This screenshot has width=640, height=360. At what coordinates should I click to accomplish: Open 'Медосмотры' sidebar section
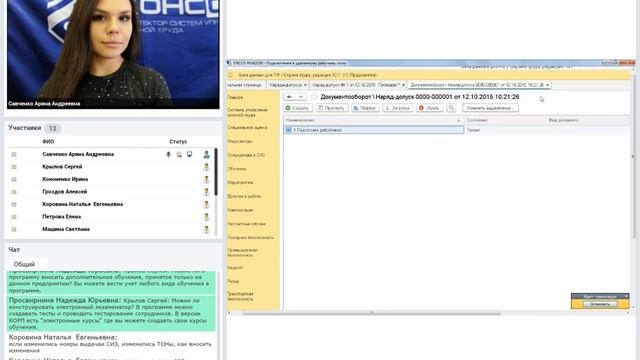point(240,141)
